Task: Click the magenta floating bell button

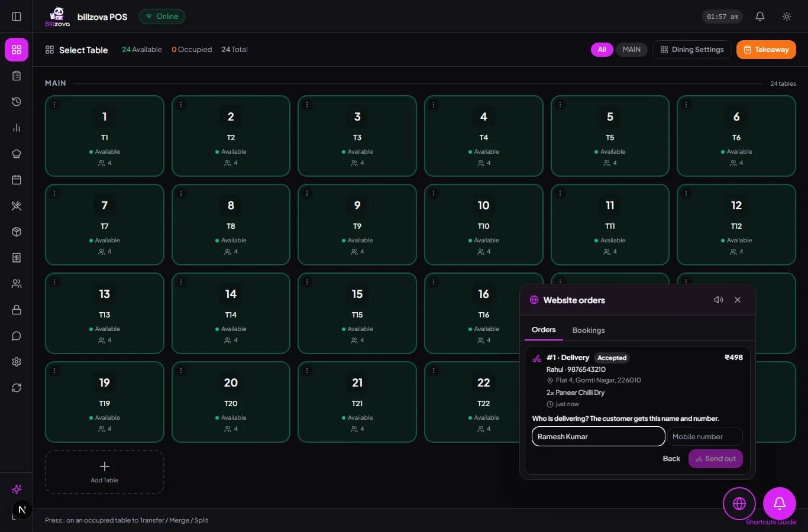Action: coord(780,504)
